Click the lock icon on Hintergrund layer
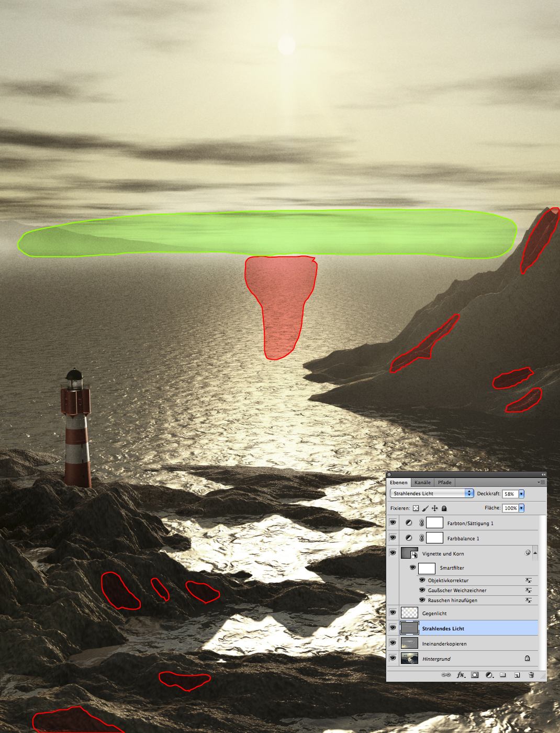560x733 pixels. [x=527, y=658]
